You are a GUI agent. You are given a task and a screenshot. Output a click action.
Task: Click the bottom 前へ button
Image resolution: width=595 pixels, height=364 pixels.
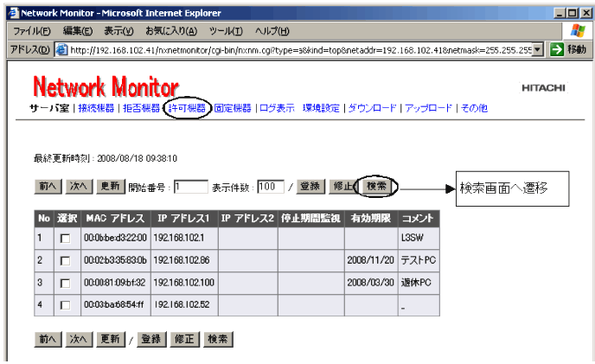coord(48,339)
